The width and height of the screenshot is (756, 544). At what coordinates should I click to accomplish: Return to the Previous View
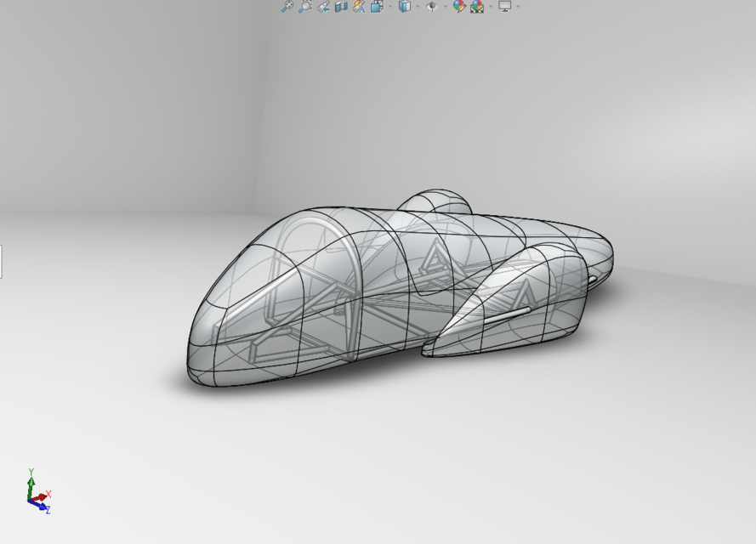pyautogui.click(x=323, y=6)
